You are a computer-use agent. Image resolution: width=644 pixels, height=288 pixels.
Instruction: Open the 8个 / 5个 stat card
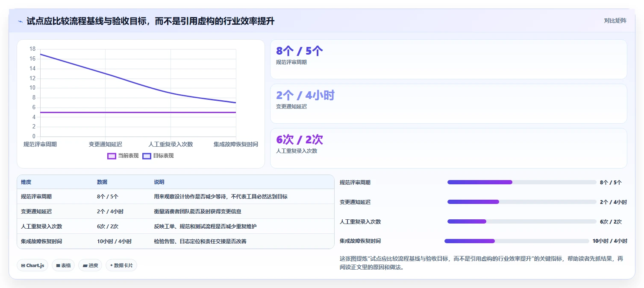(x=449, y=59)
